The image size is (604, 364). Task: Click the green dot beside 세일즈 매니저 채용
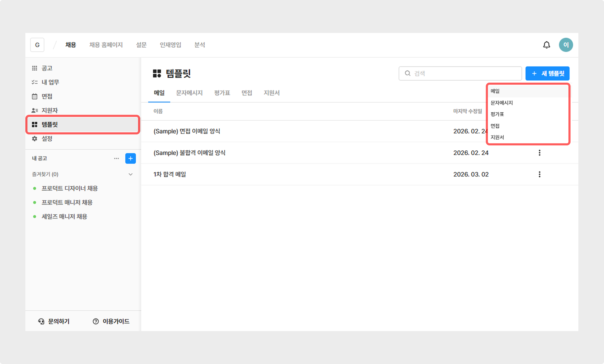click(35, 217)
